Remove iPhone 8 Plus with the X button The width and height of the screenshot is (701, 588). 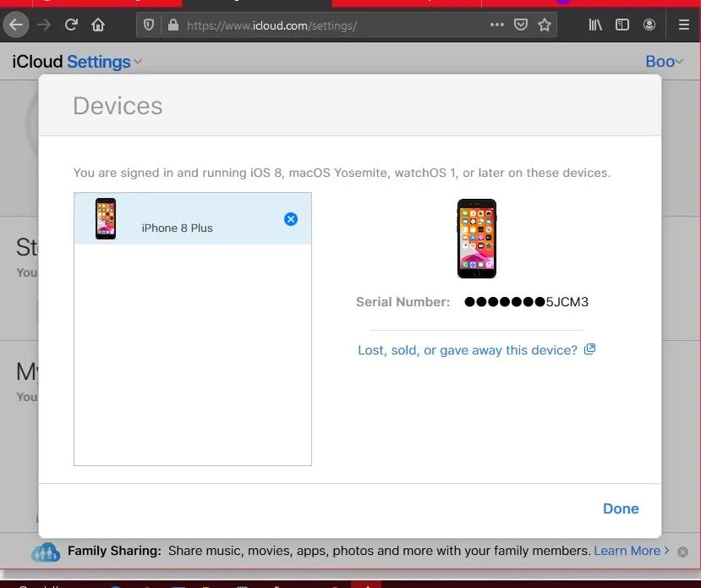coord(291,219)
